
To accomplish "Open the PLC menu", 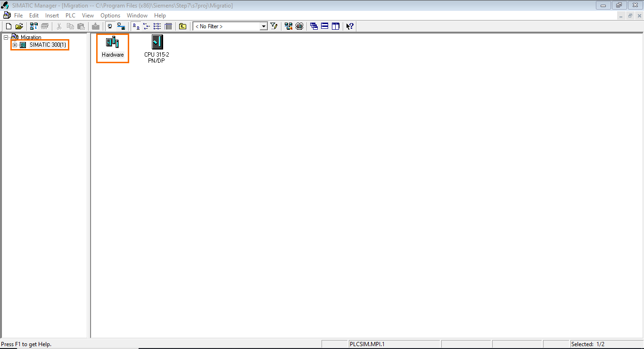I will 70,15.
